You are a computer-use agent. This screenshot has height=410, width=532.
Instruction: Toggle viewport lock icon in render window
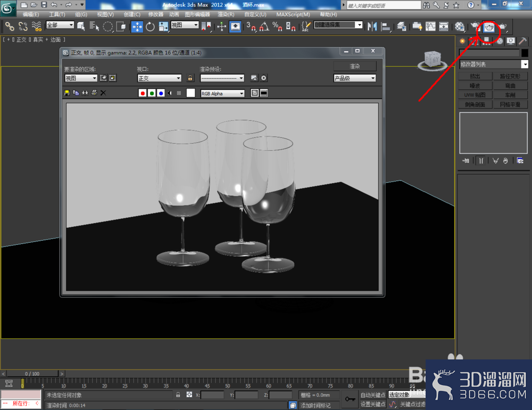[x=190, y=78]
